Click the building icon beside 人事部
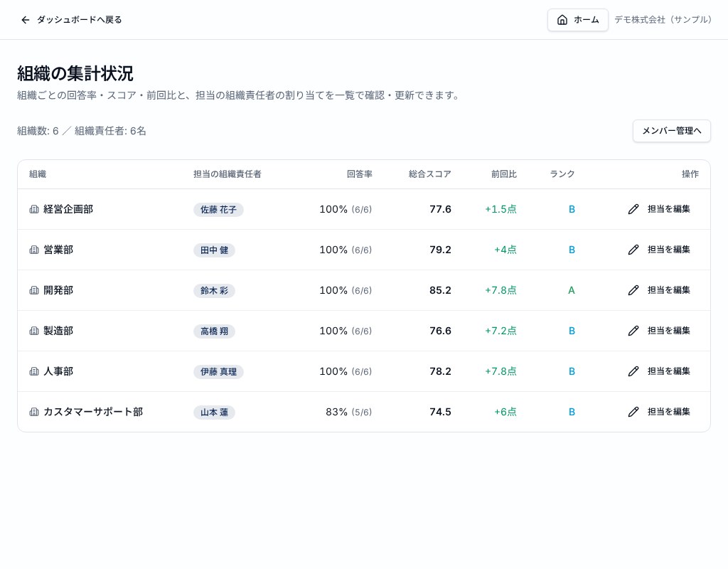The width and height of the screenshot is (728, 569). [34, 371]
